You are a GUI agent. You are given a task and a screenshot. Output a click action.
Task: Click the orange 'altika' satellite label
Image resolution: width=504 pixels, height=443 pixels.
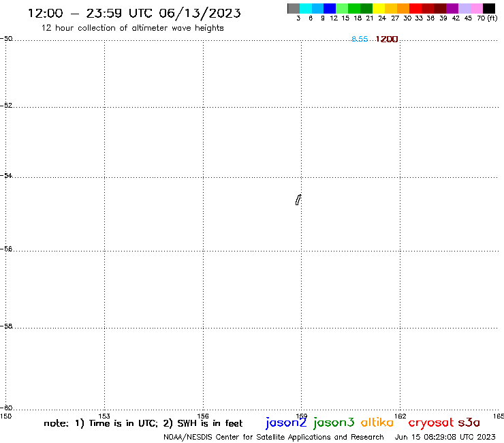pyautogui.click(x=377, y=422)
